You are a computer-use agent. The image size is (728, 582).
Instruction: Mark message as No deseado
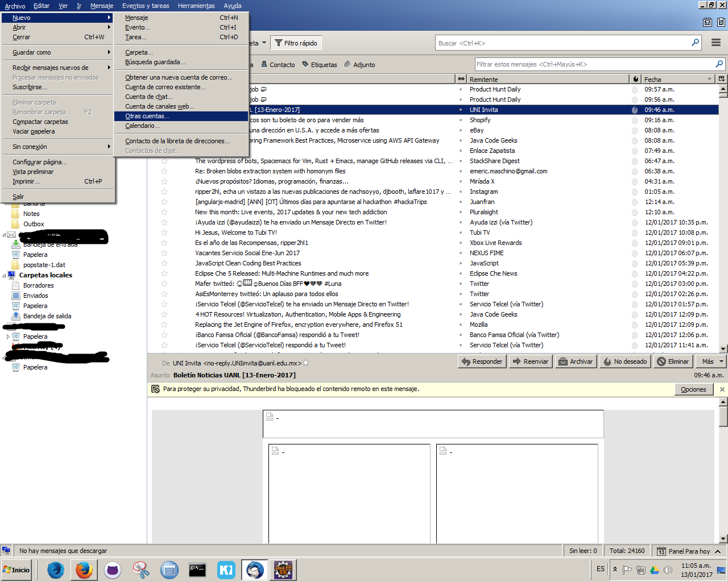pos(626,361)
